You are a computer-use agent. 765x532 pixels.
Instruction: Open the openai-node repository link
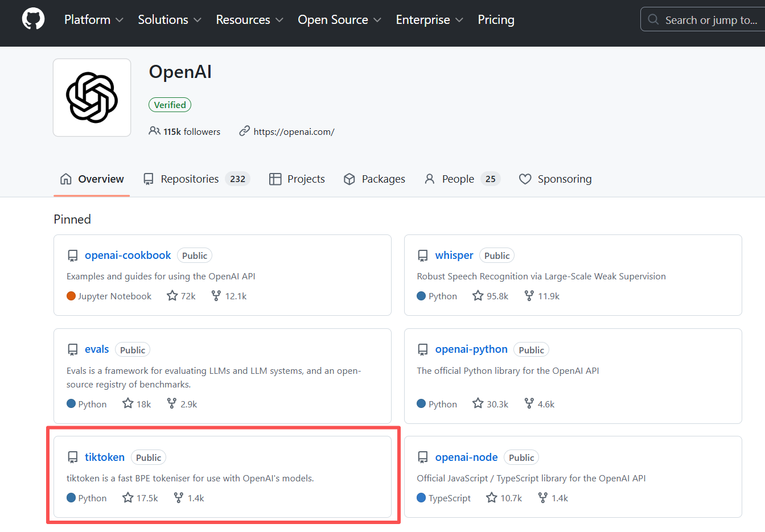point(466,457)
